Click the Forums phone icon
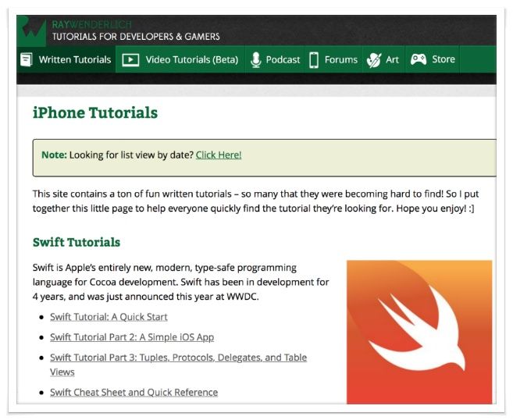The width and height of the screenshot is (513, 420). click(314, 60)
